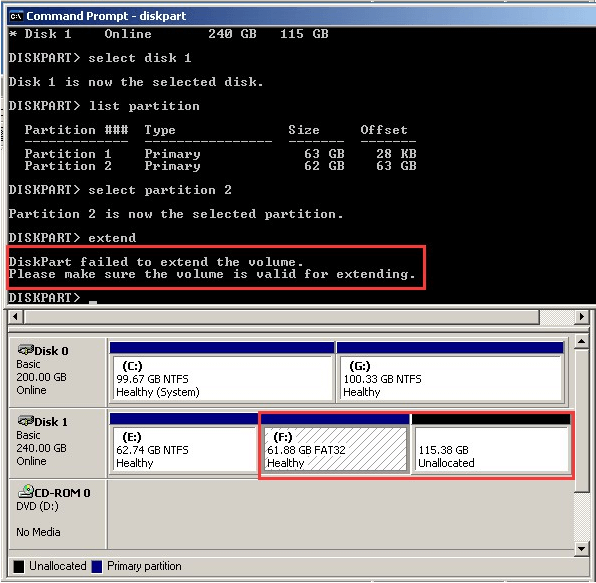Click the 'DISKPART> select disk 1' line
The width and height of the screenshot is (596, 583).
tap(100, 58)
